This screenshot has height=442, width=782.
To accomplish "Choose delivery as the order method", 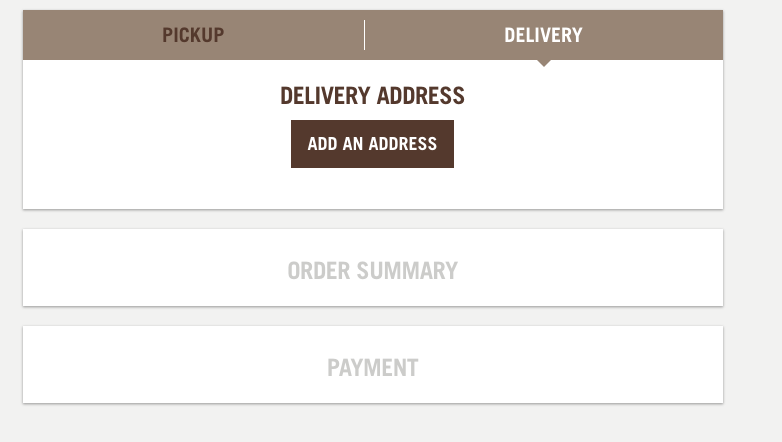I will pos(544,35).
